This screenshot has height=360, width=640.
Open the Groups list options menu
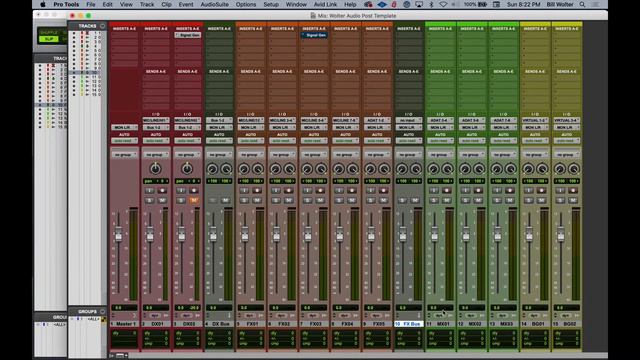pyautogui.click(x=102, y=311)
